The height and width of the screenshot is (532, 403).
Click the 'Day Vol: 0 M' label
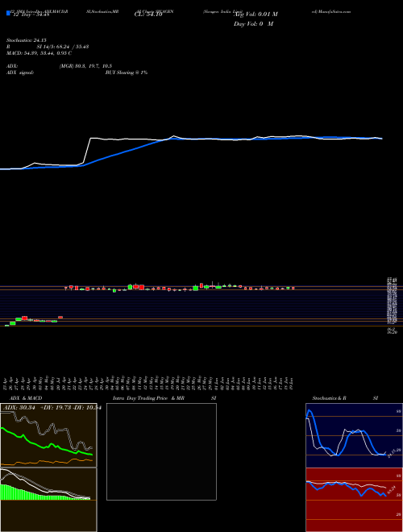point(253,24)
